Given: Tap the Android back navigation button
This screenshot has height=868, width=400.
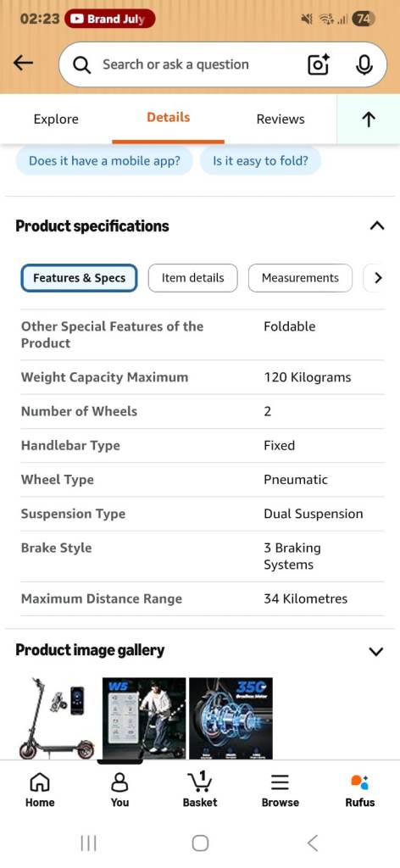Looking at the screenshot, I should click(313, 843).
